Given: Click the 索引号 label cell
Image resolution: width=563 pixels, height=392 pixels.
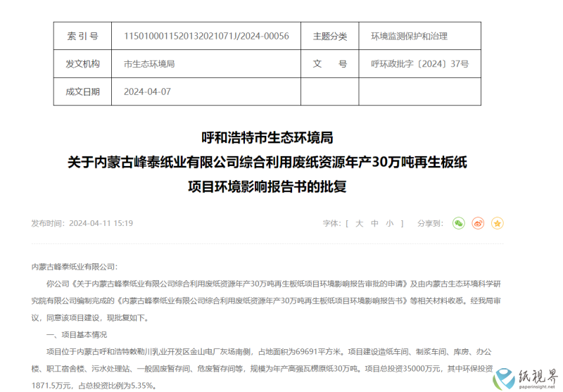Looking at the screenshot, I should point(82,36).
